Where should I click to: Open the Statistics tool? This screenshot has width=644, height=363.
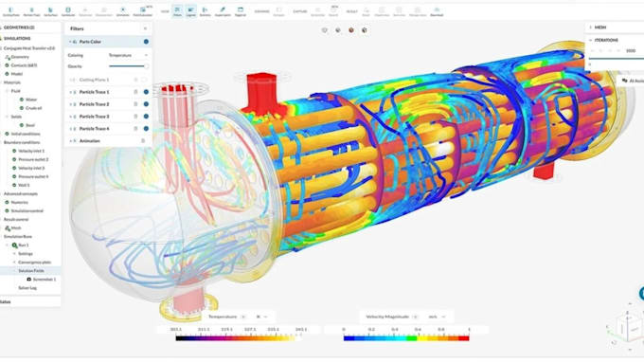205,11
